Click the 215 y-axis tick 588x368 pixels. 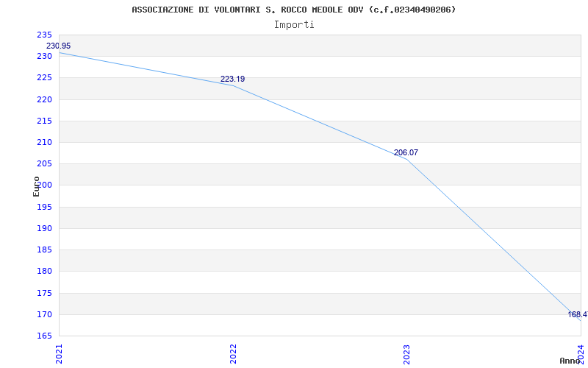pyautogui.click(x=44, y=121)
